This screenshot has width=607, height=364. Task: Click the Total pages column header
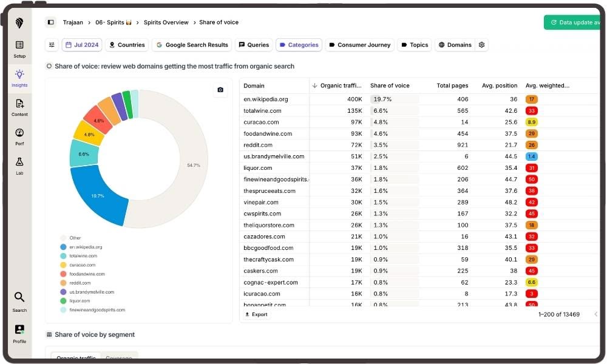point(452,86)
